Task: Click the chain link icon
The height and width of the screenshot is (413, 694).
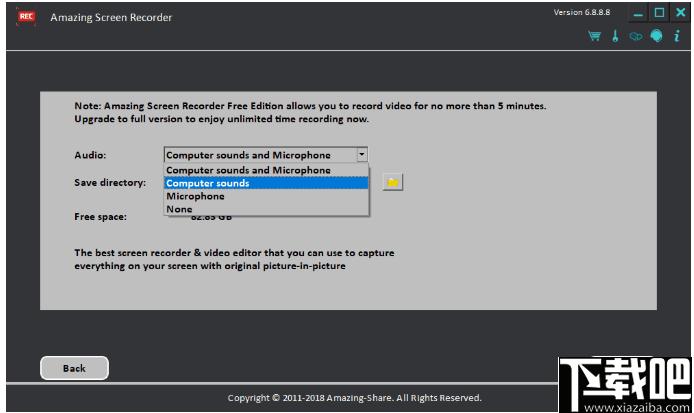Action: 636,36
